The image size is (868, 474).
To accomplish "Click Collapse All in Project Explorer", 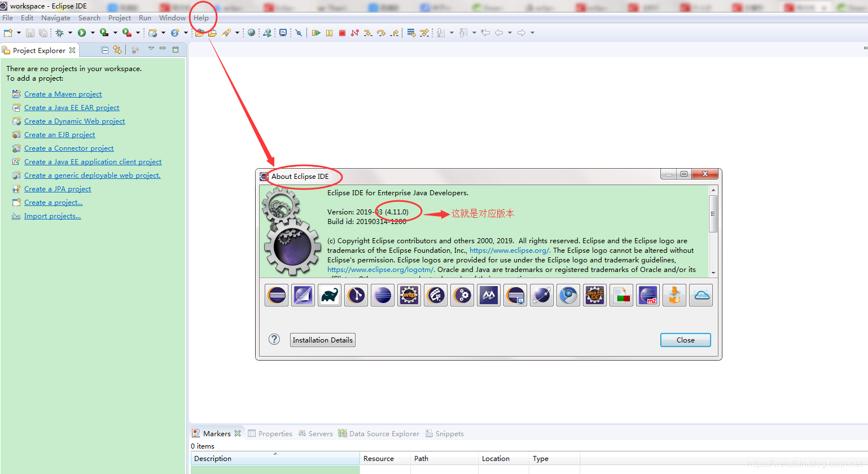I will (104, 50).
